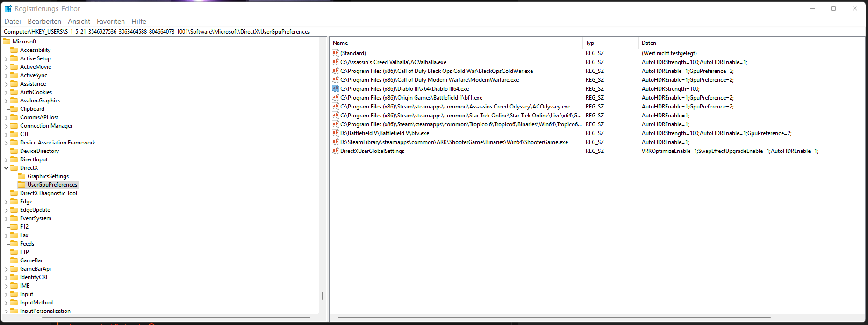Click the folder icon of the Fax key
This screenshot has width=868, height=325.
pos(14,235)
